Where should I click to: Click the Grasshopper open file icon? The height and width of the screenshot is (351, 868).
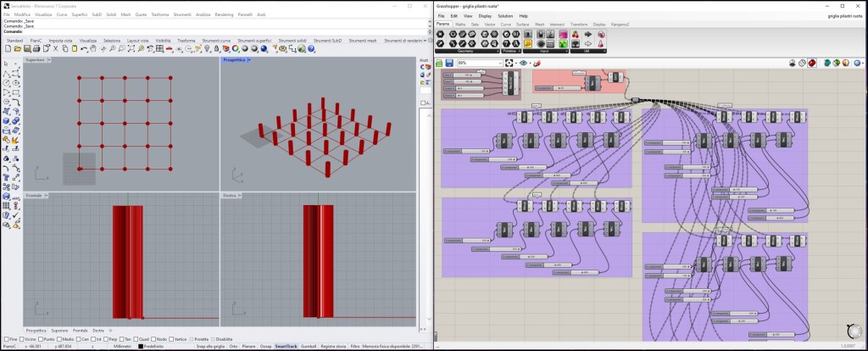coord(440,63)
